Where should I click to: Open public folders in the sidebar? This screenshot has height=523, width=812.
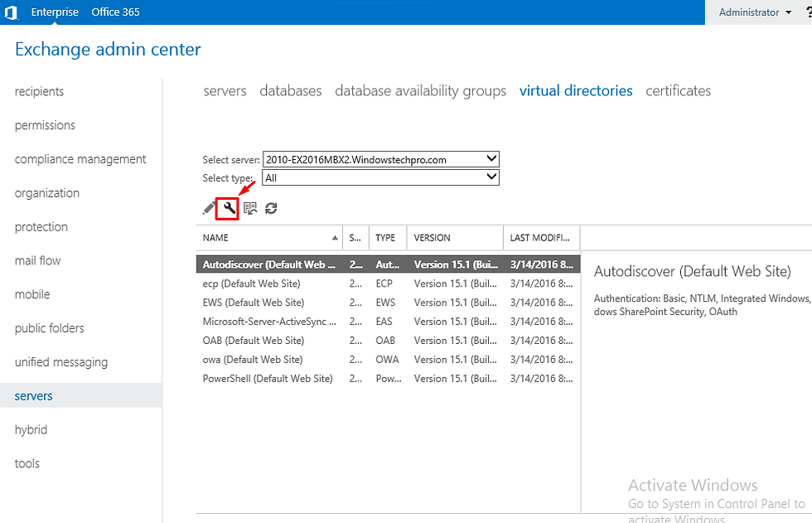[49, 328]
